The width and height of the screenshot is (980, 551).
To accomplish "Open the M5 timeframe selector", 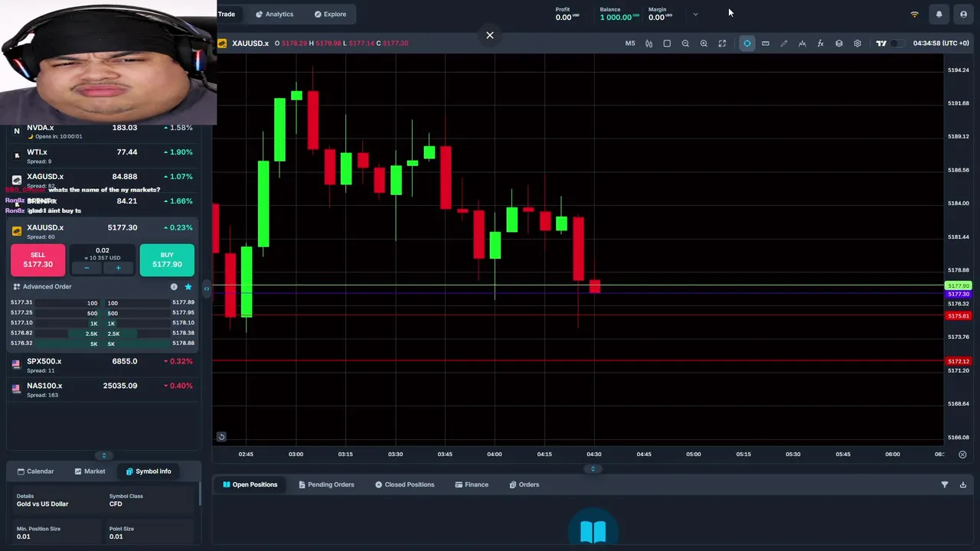I will point(630,44).
